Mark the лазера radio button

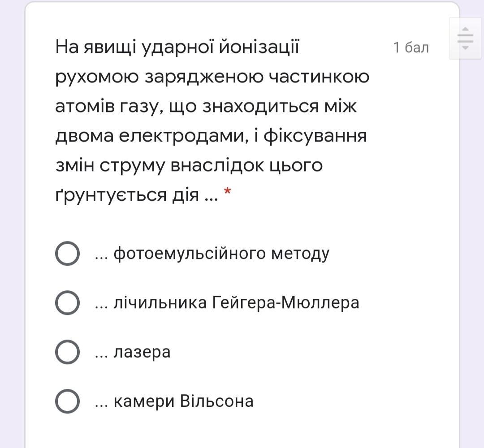tap(67, 352)
